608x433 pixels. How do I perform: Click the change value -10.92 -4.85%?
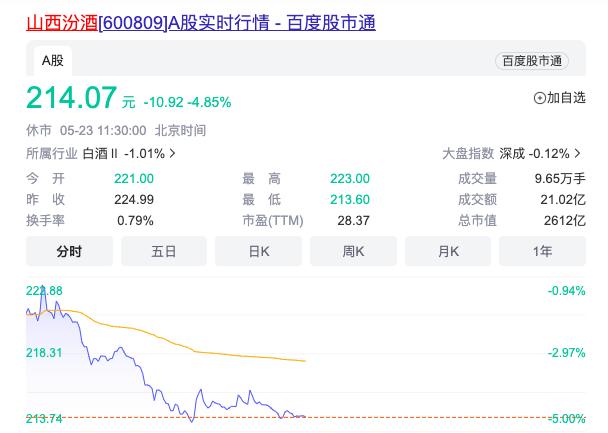point(187,102)
